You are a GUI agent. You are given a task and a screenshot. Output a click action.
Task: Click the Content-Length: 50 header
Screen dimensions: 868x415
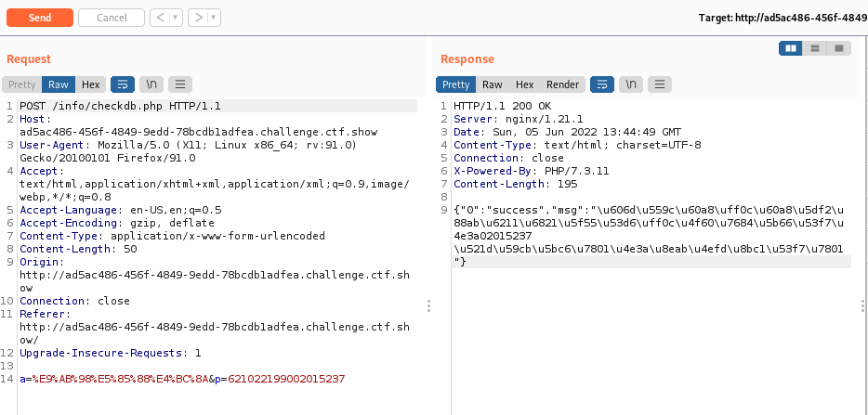click(x=78, y=249)
